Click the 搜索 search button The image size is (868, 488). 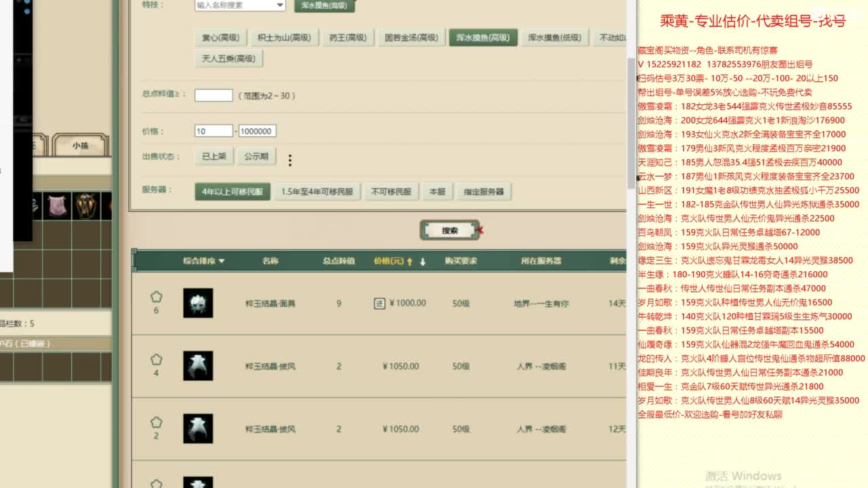pyautogui.click(x=450, y=230)
